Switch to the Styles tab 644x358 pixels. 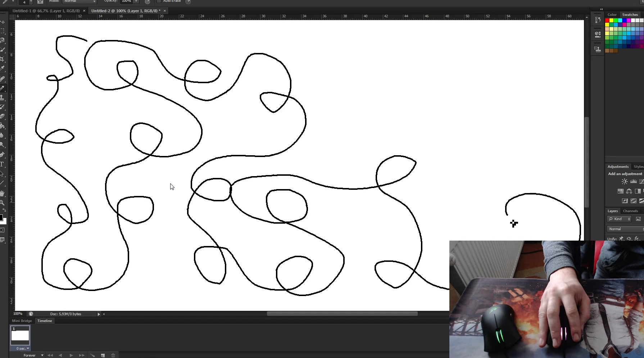pos(638,167)
